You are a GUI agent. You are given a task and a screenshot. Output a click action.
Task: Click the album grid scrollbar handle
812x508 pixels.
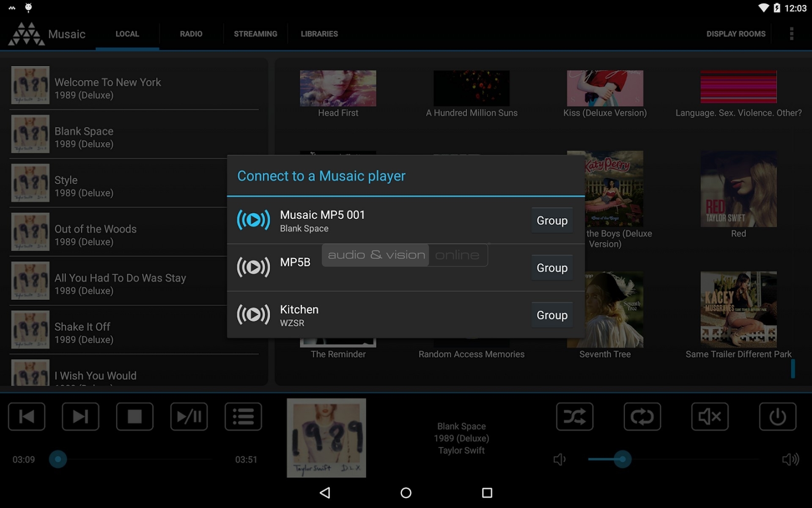tap(793, 368)
